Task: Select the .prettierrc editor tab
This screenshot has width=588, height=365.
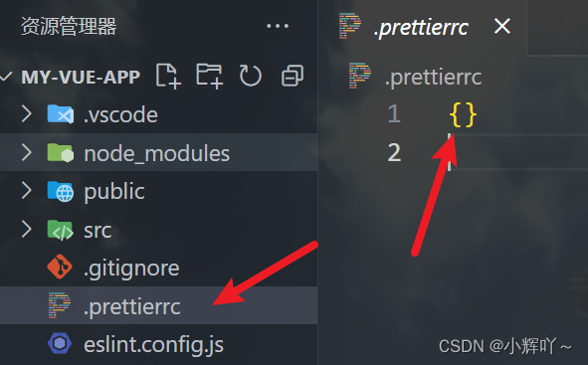Action: (x=422, y=27)
